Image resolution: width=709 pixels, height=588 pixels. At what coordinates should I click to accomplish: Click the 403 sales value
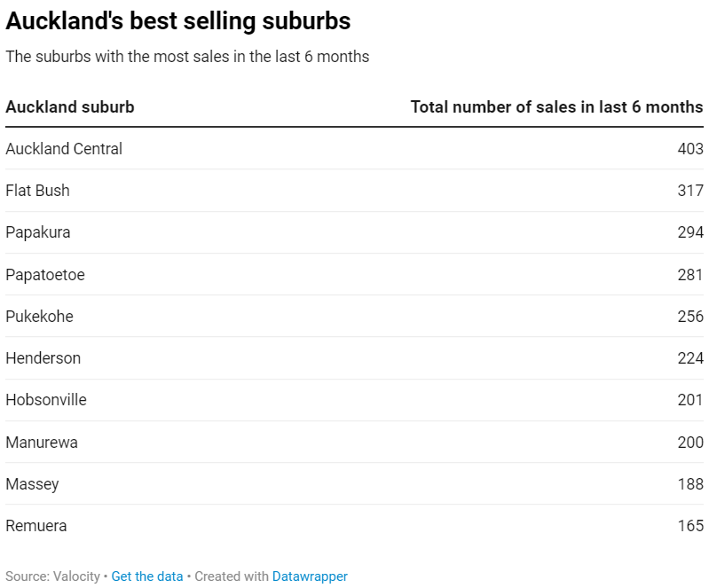pyautogui.click(x=690, y=149)
